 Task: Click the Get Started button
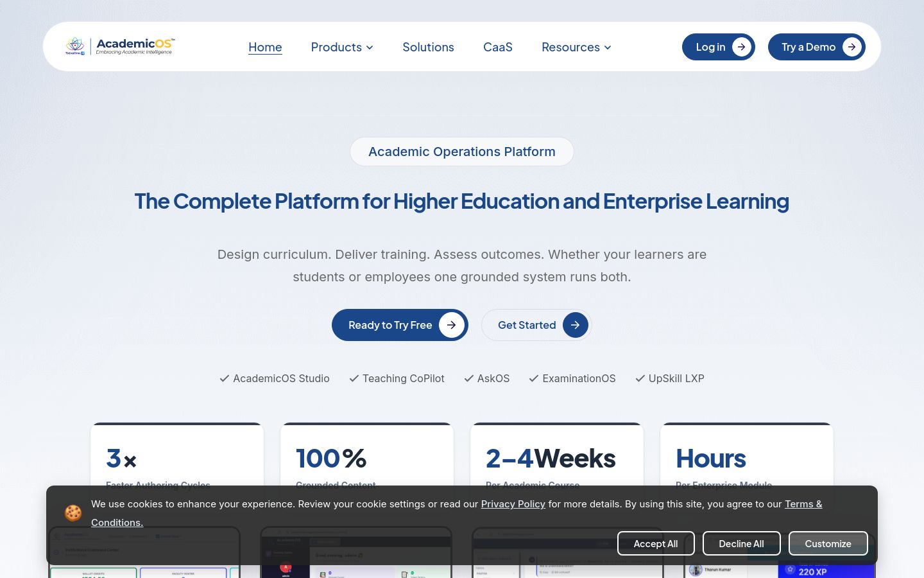536,325
